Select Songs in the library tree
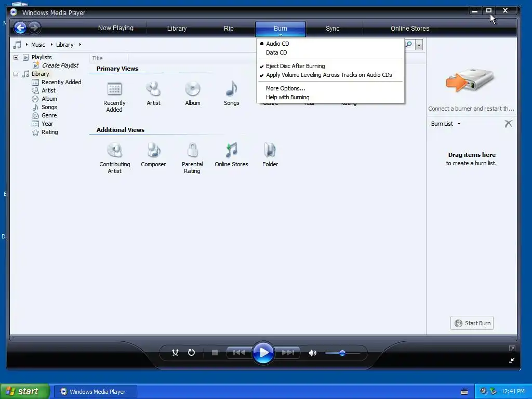Viewport: 532px width, 399px height. tap(49, 107)
